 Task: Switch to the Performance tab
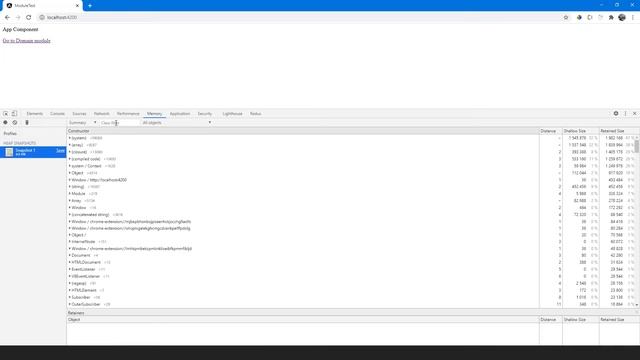(x=128, y=113)
